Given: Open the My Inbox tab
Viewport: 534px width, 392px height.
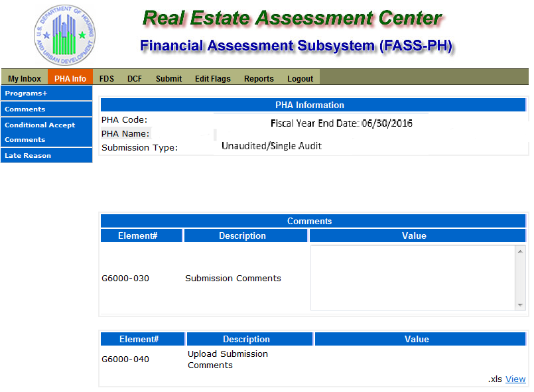Looking at the screenshot, I should (25, 78).
